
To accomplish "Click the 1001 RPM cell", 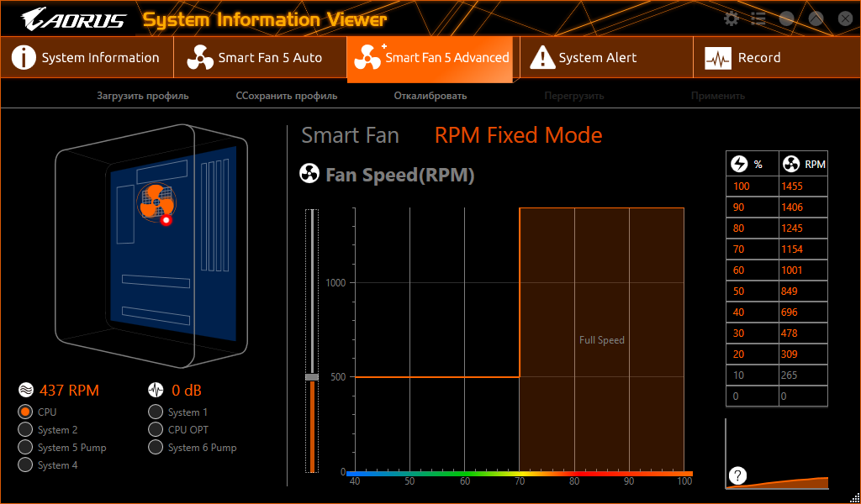I will pos(803,270).
